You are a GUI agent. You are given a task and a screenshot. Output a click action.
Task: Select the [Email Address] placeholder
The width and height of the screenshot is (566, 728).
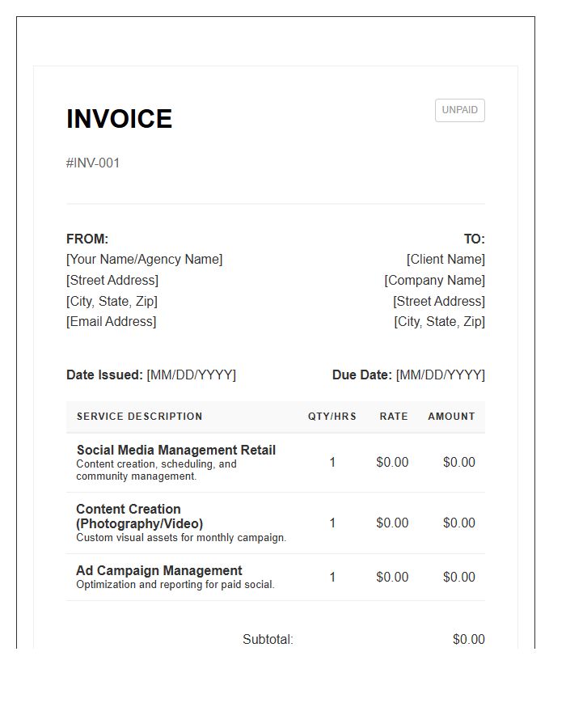[112, 321]
